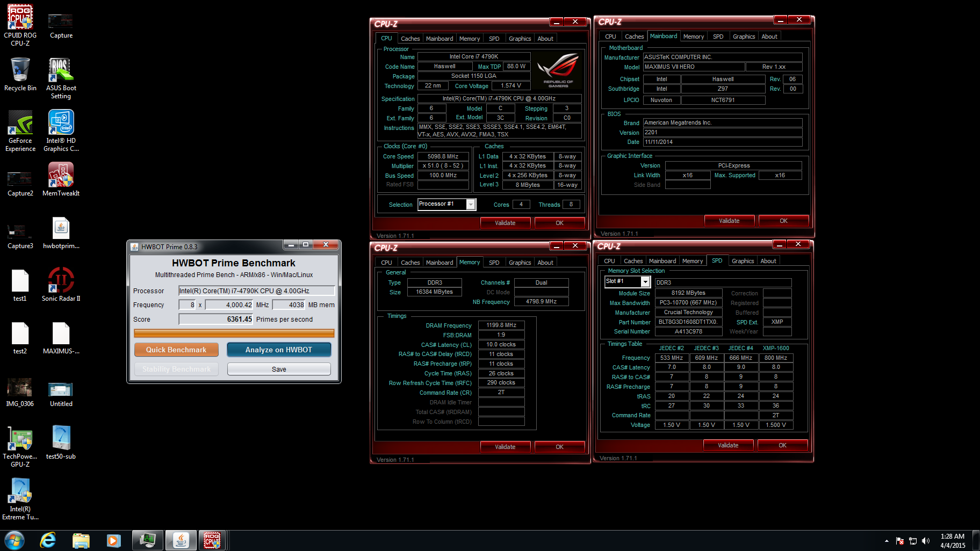Click the XMP-1600 timings column header
980x551 pixels.
776,348
